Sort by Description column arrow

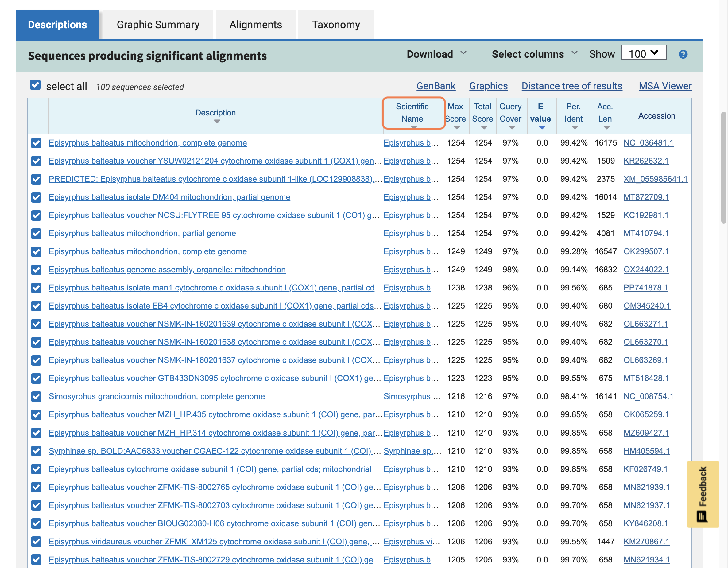[217, 121]
